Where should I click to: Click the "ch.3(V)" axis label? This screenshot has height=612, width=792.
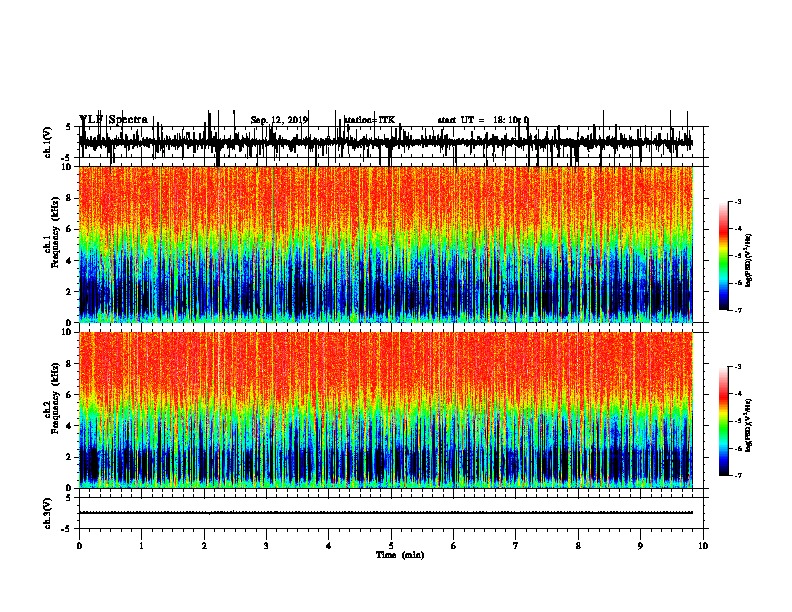48,513
